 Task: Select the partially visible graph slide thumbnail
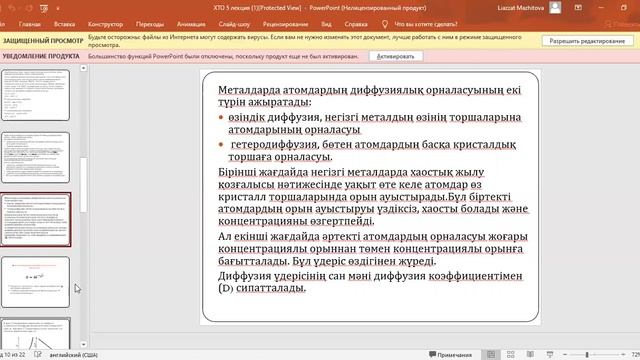tap(36, 333)
